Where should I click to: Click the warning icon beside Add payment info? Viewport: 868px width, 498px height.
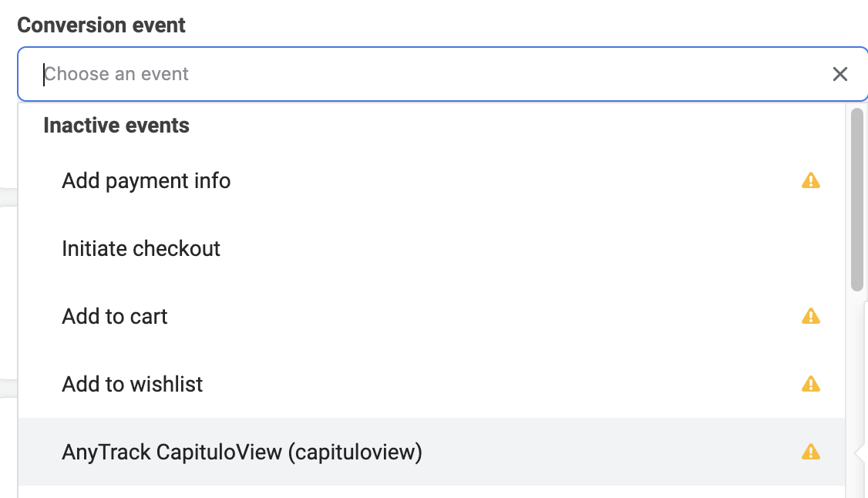click(x=811, y=180)
